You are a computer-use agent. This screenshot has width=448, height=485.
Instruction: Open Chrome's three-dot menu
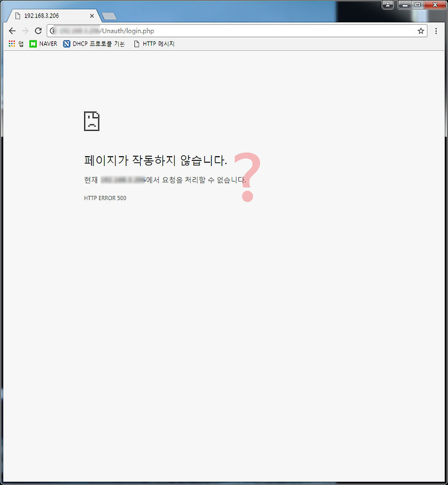point(436,31)
